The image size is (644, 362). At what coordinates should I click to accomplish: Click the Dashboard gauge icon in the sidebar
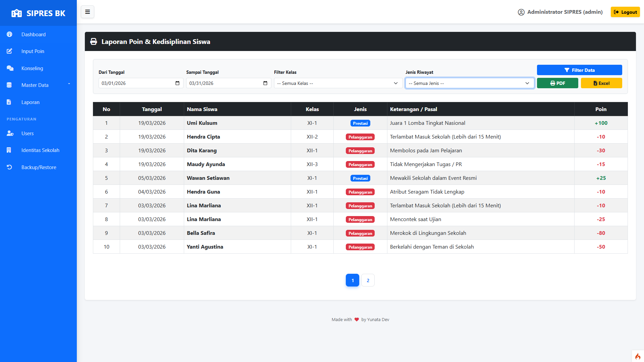click(9, 34)
